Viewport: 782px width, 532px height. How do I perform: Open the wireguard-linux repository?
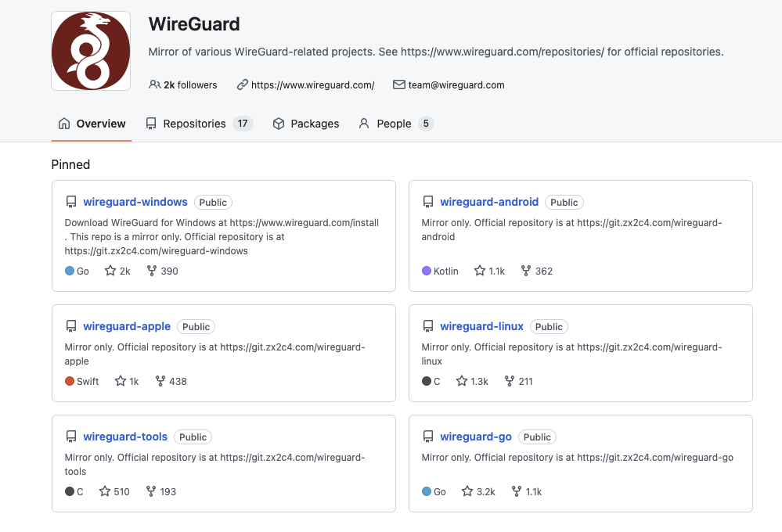tap(481, 326)
